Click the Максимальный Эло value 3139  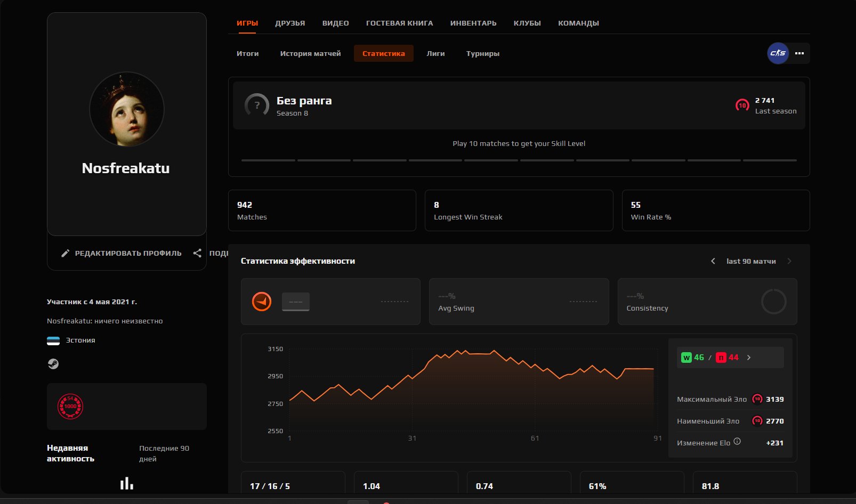pyautogui.click(x=775, y=399)
